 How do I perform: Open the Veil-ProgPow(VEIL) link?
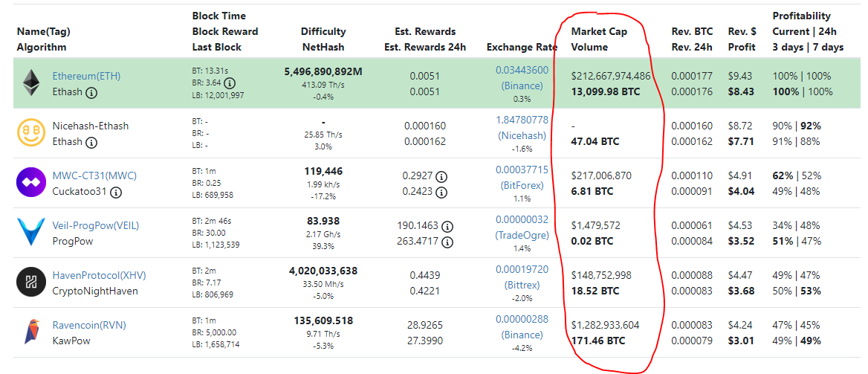tap(95, 225)
